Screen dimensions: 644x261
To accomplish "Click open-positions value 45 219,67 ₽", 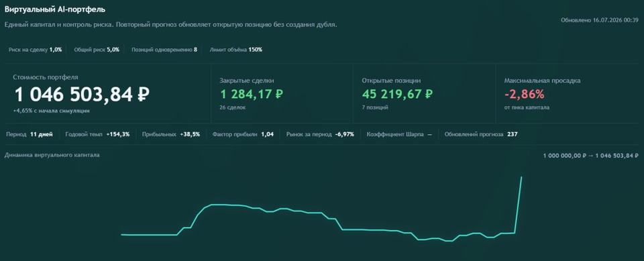I will pyautogui.click(x=398, y=94).
